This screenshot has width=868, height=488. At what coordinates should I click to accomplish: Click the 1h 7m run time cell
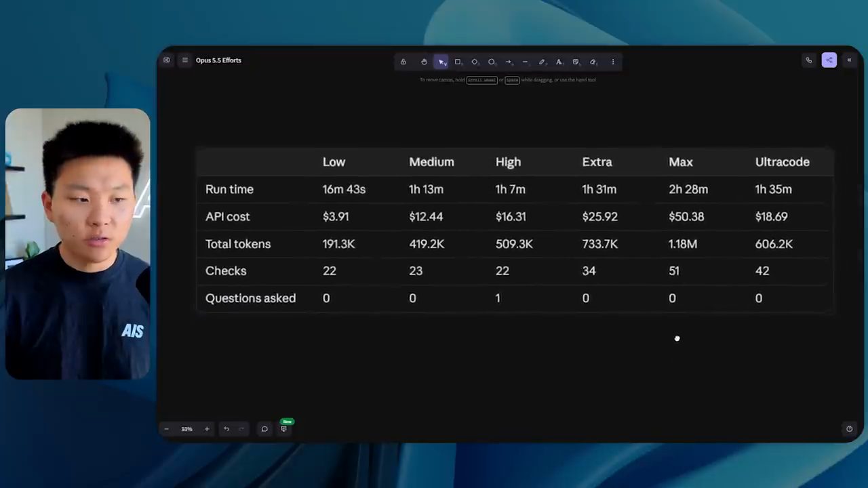[510, 189]
